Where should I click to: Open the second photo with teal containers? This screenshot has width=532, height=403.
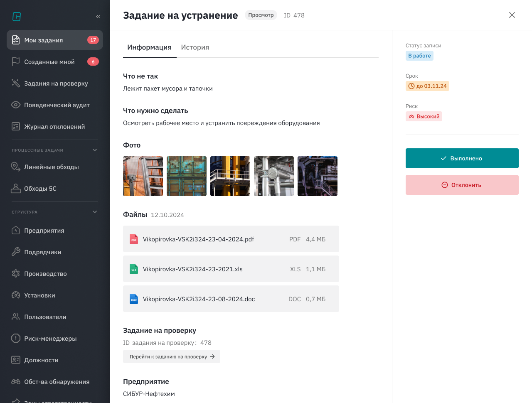187,176
